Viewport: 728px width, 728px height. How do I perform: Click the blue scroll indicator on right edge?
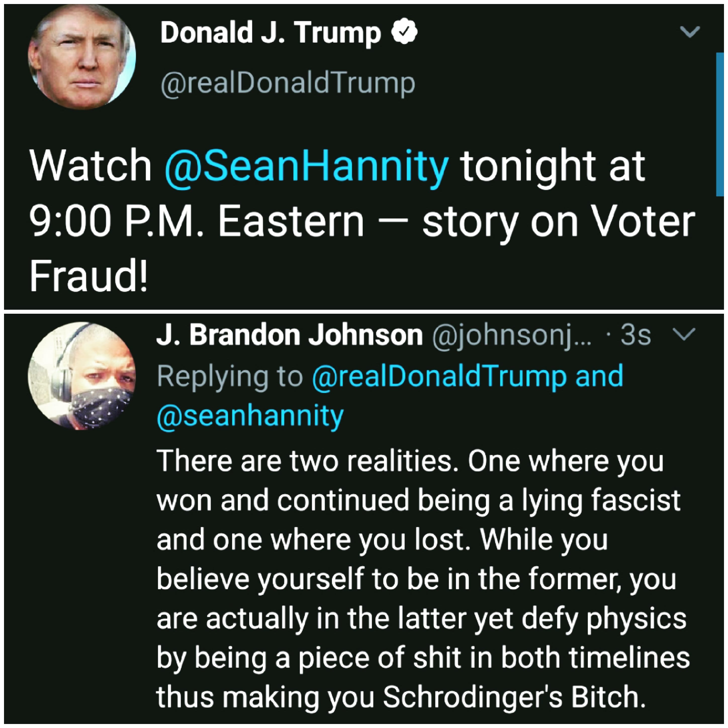point(720,124)
